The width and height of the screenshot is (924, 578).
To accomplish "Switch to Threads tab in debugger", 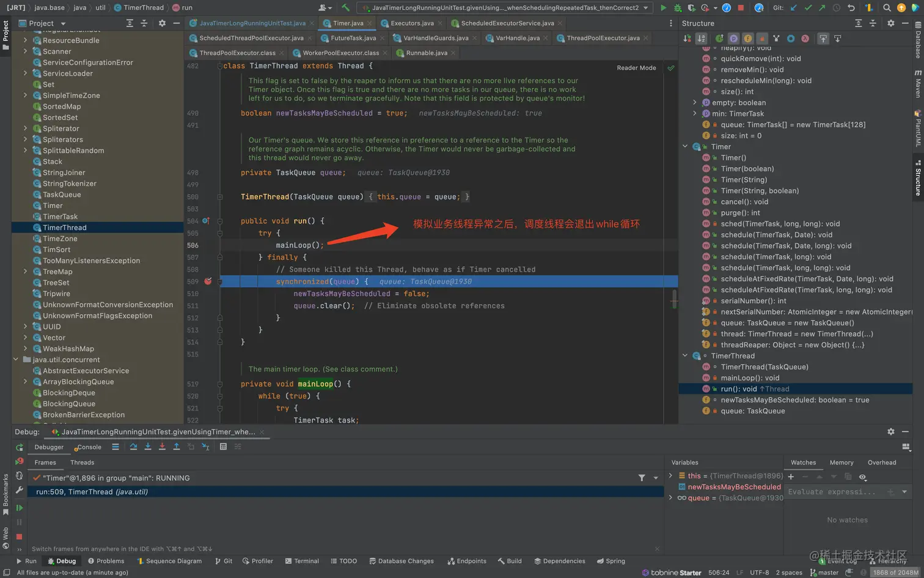I will click(82, 462).
